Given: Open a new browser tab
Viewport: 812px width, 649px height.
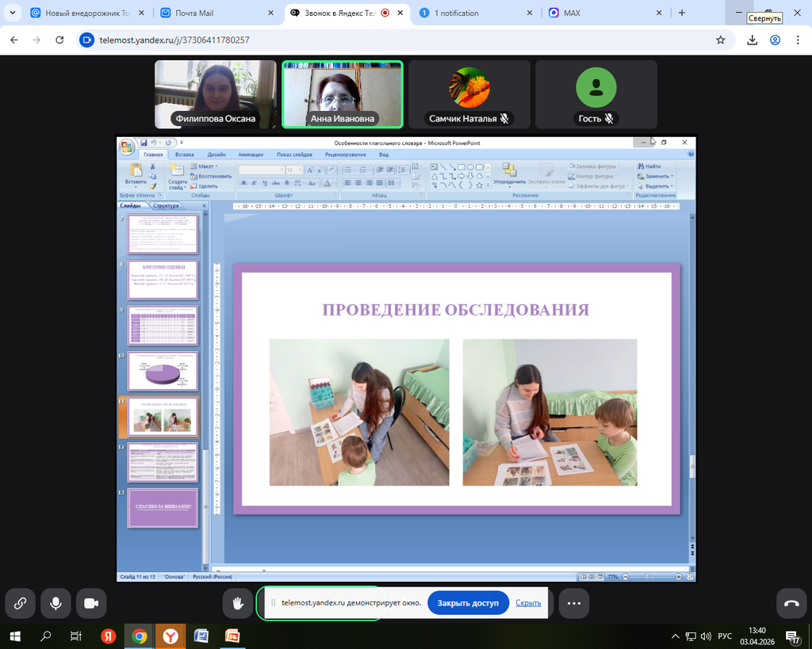Looking at the screenshot, I should (682, 13).
